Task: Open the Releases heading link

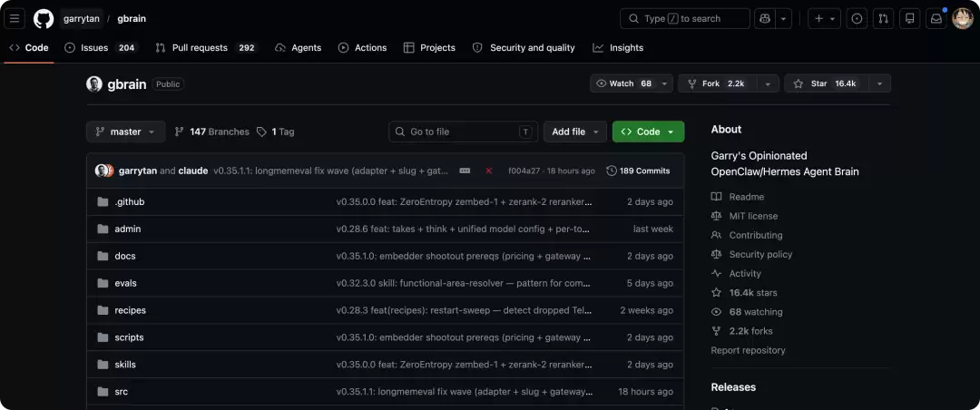Action: click(733, 387)
